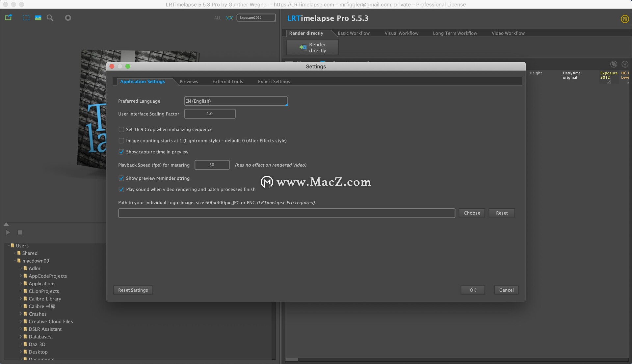Click the Playback Speed fps field
Viewport: 632px width, 364px height.
212,165
